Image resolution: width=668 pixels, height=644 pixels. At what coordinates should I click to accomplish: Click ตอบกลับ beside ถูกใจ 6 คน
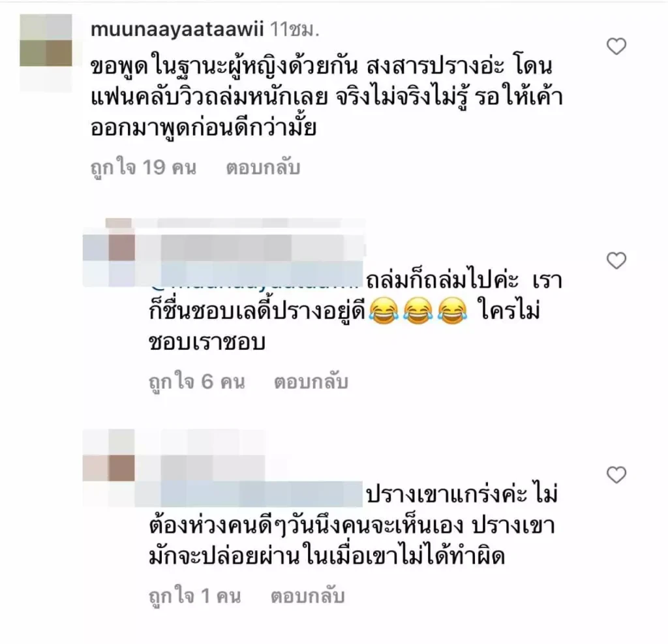point(311,382)
